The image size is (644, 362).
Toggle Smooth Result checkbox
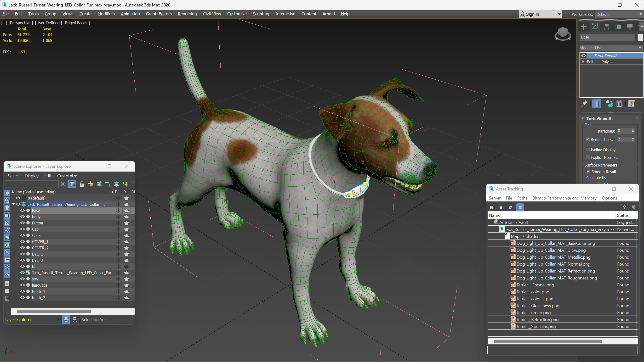pyautogui.click(x=588, y=172)
